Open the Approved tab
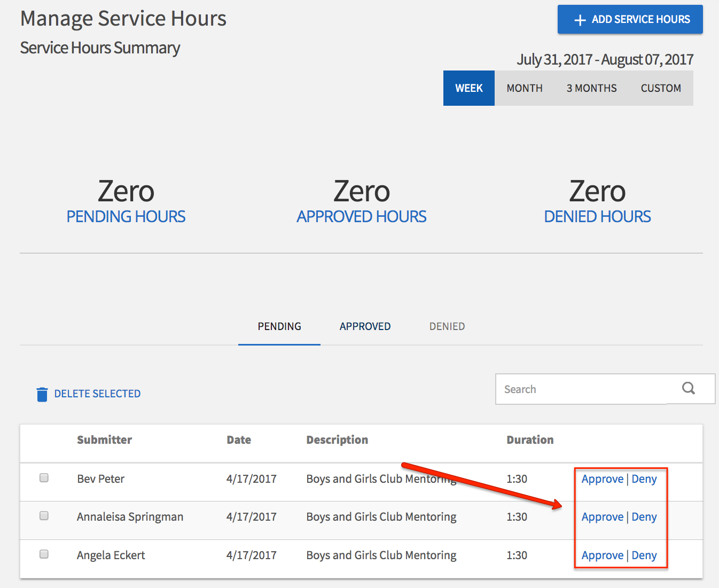The image size is (719, 588). tap(365, 326)
